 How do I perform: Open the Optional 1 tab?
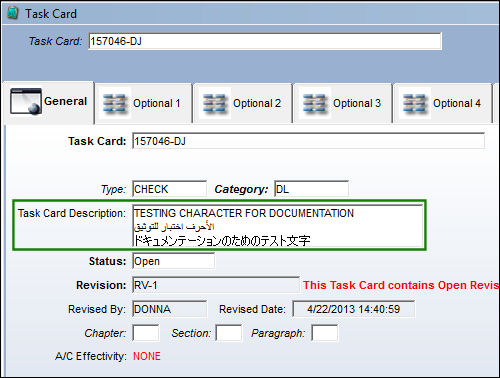click(144, 104)
